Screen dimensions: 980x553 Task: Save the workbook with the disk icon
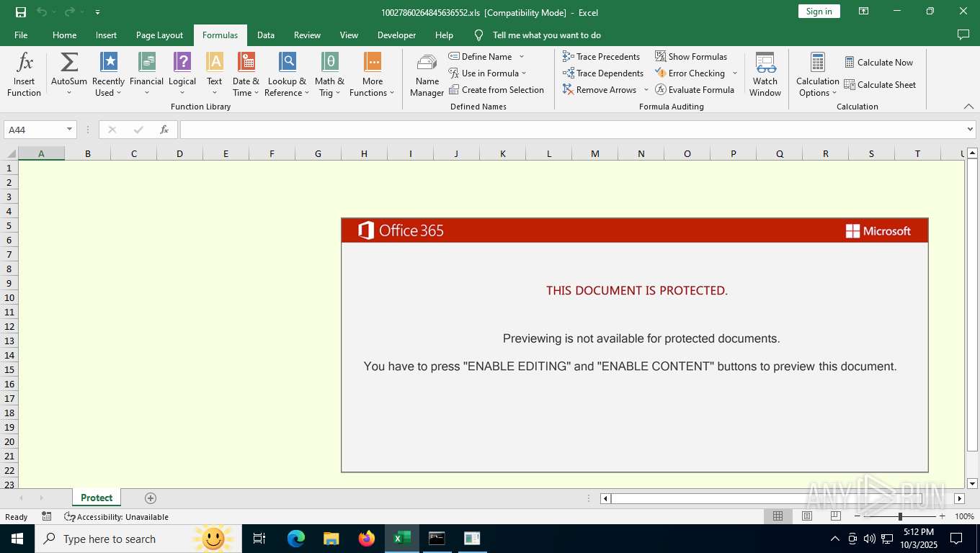20,12
